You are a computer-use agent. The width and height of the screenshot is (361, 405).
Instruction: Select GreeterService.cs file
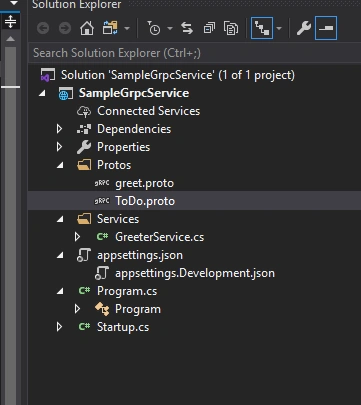pos(159,237)
